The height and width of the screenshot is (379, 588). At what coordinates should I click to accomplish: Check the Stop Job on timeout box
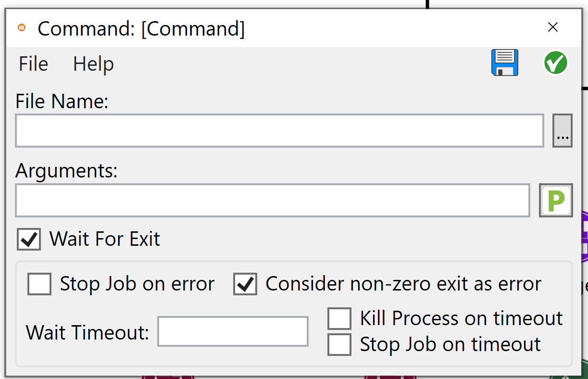pyautogui.click(x=339, y=344)
